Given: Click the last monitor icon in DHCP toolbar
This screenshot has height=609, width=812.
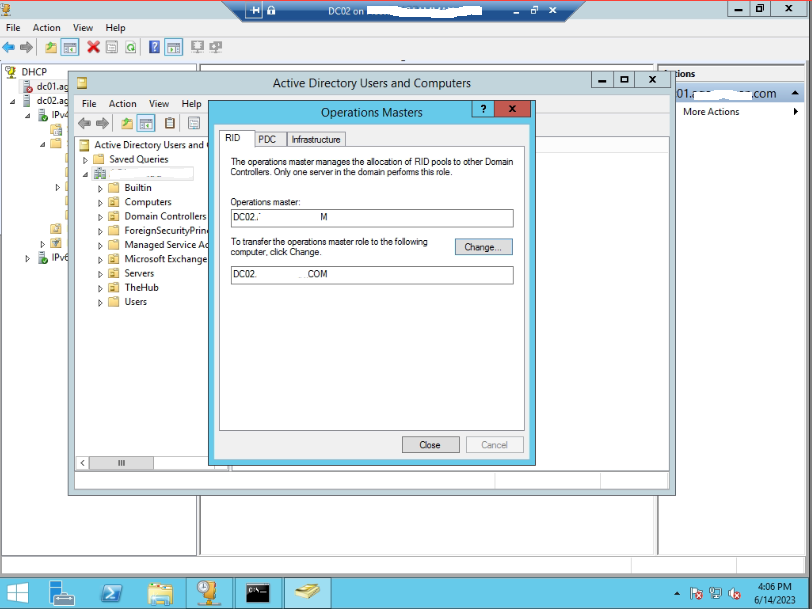Looking at the screenshot, I should point(215,47).
